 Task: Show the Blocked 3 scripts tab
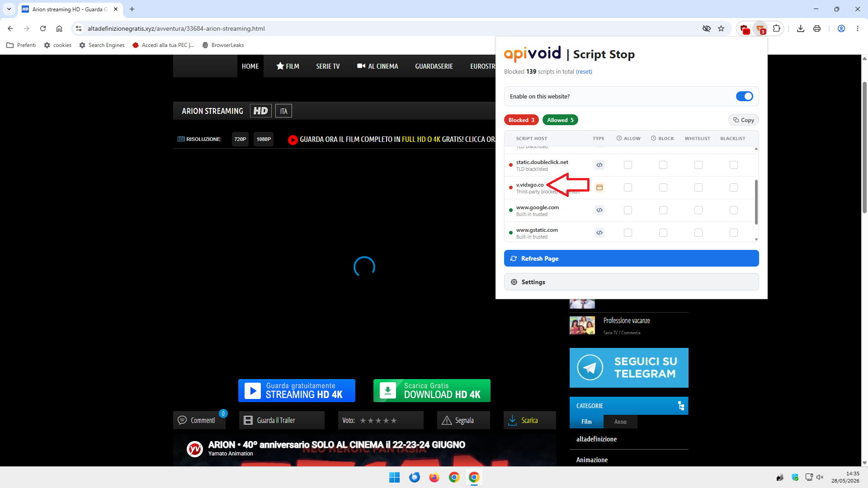coord(521,120)
